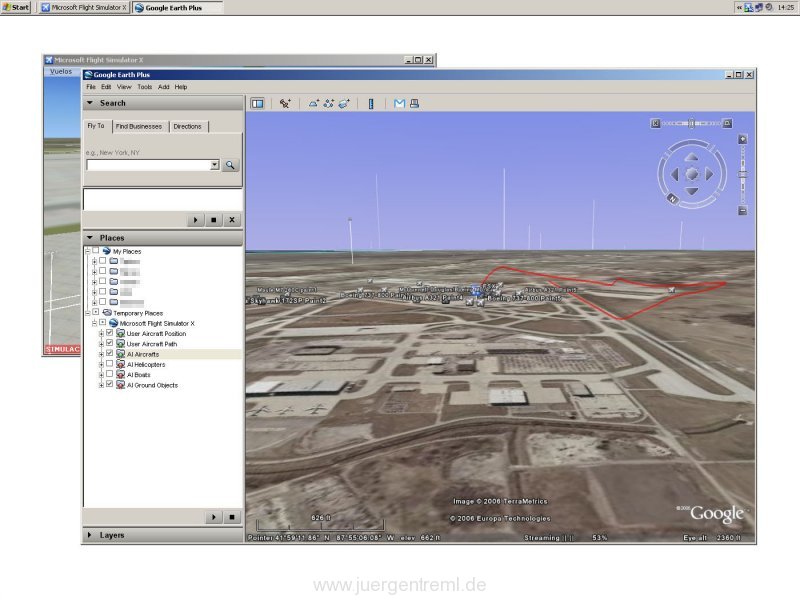Toggle the sidebar panel toolbar icon

258,104
